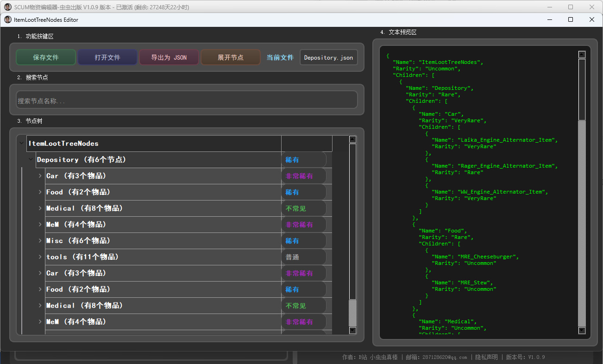Image resolution: width=603 pixels, height=364 pixels.
Task: Export data via 导出为 JSON button
Action: 169,57
